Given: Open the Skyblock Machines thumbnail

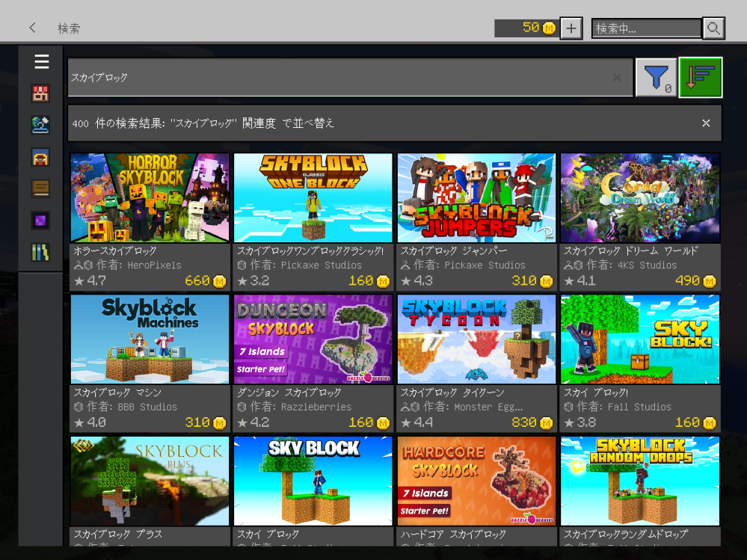Looking at the screenshot, I should 150,339.
